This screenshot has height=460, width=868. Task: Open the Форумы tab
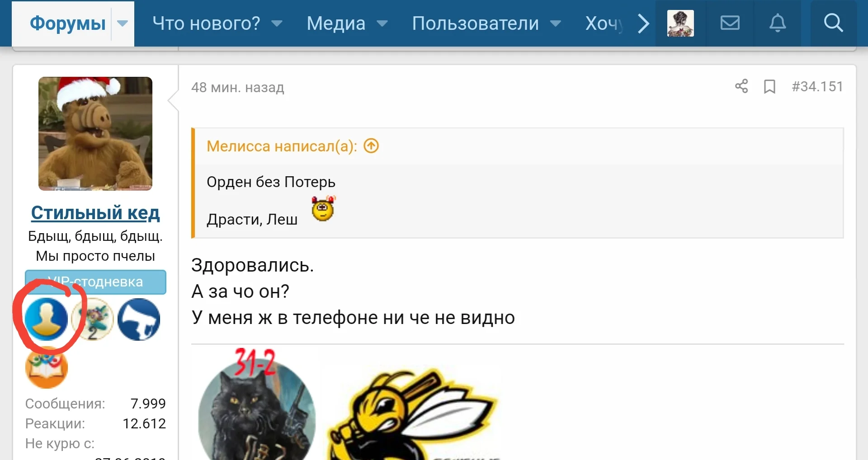(67, 23)
